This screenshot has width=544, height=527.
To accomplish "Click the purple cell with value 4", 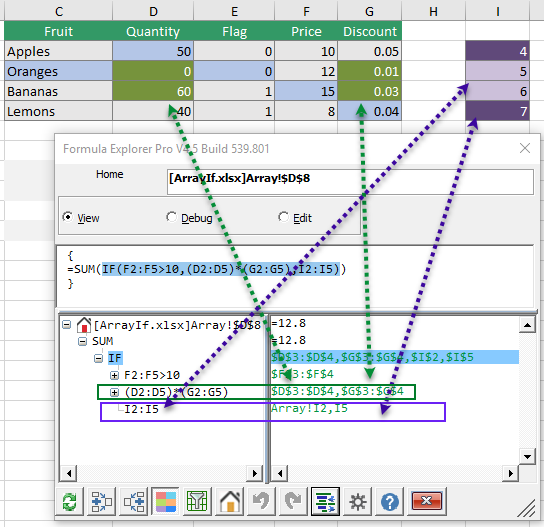I will coord(498,51).
